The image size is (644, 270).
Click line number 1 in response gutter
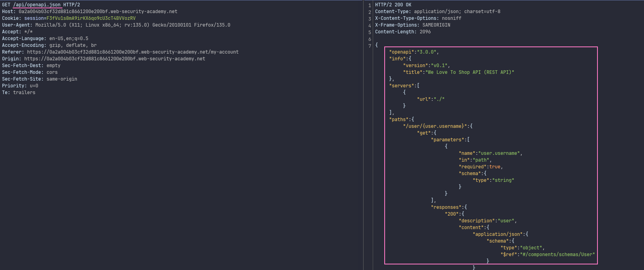pos(370,5)
